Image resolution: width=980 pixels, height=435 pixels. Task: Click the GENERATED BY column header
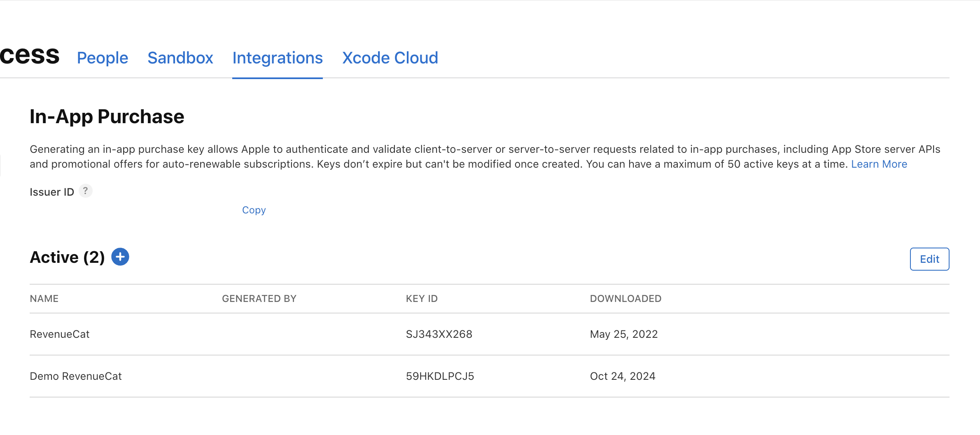pos(259,299)
